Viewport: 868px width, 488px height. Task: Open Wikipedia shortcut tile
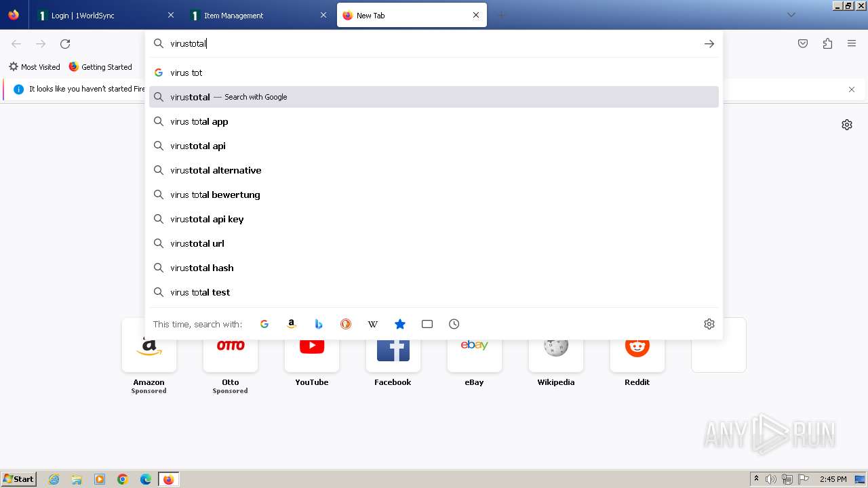pos(556,354)
